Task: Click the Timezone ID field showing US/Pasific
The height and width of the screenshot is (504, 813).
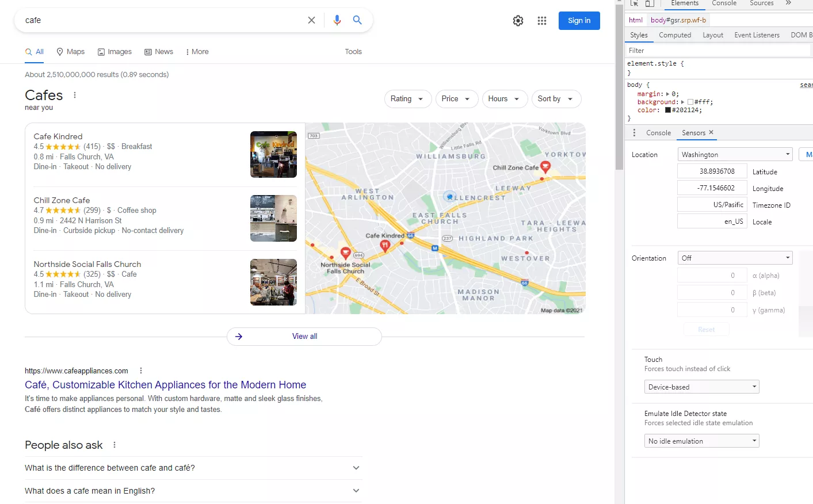Action: click(712, 205)
